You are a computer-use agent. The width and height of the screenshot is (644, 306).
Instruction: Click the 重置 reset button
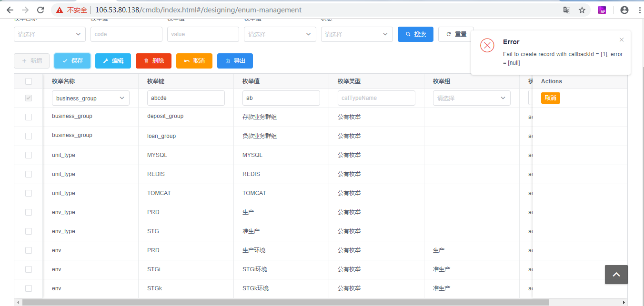point(456,34)
